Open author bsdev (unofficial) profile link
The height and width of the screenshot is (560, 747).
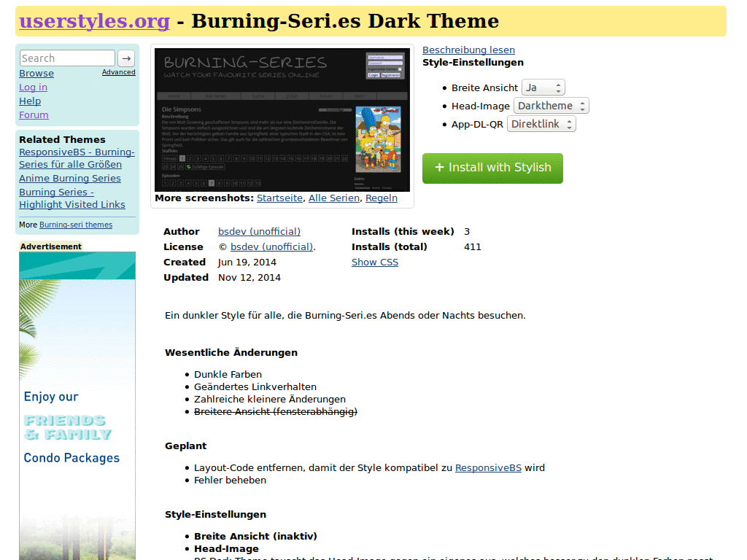coord(259,231)
